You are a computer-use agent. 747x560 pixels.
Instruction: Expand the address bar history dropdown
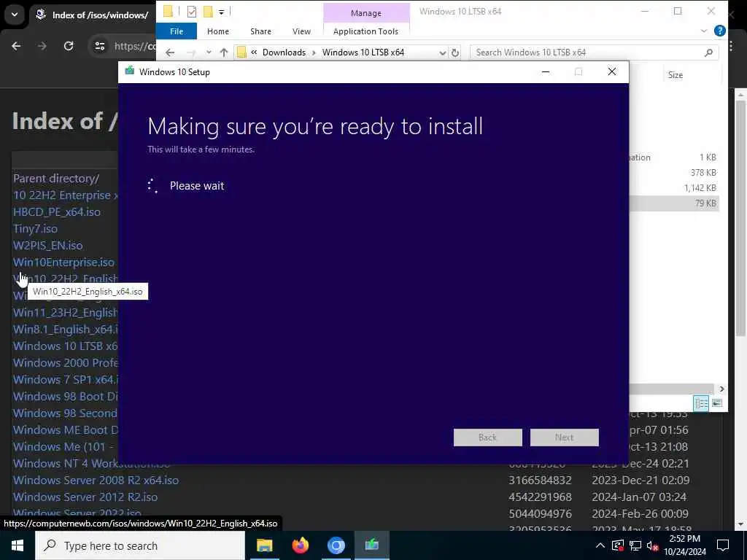click(x=442, y=52)
